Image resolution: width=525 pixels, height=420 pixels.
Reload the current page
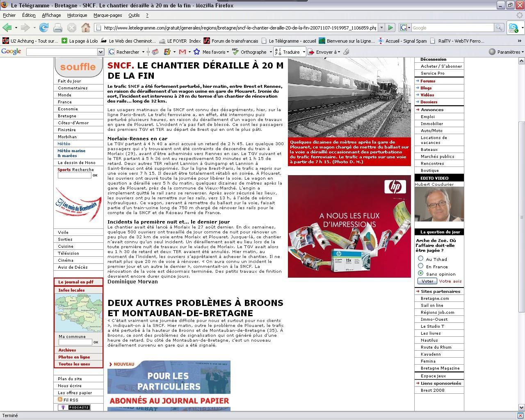43,27
